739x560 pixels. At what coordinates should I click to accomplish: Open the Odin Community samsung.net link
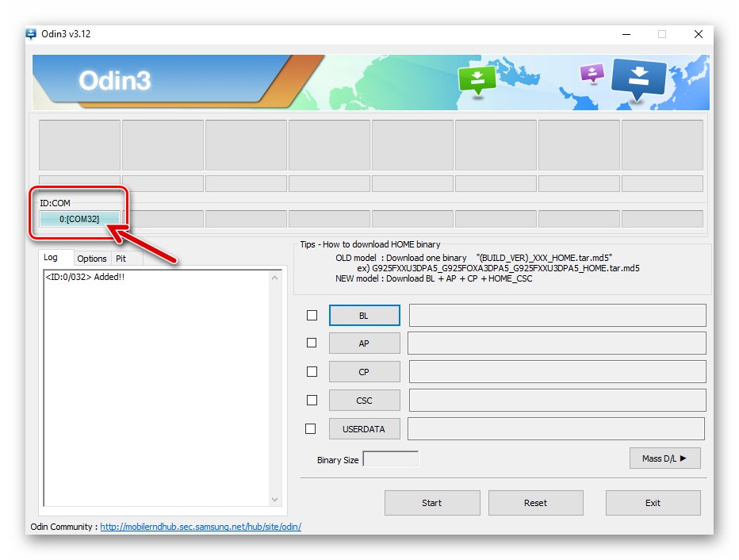(x=201, y=527)
